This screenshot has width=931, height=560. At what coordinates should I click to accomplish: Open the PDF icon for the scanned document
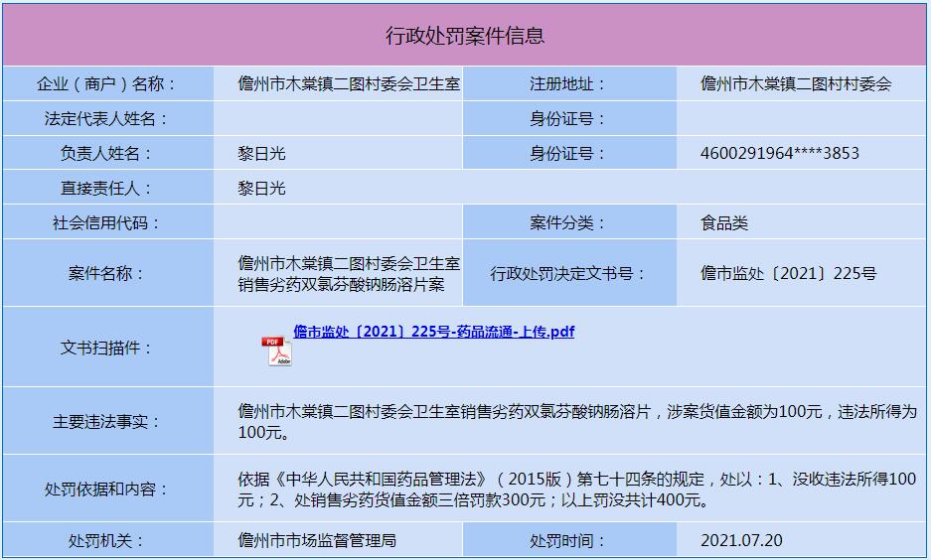tap(276, 351)
